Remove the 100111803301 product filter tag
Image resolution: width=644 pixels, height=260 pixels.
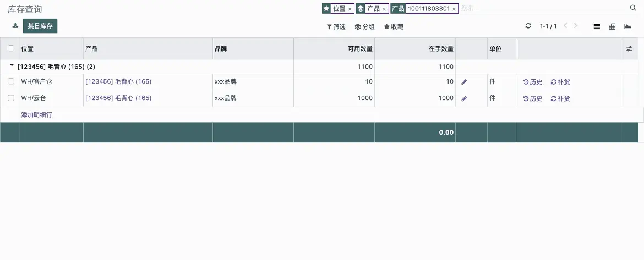pyautogui.click(x=454, y=9)
